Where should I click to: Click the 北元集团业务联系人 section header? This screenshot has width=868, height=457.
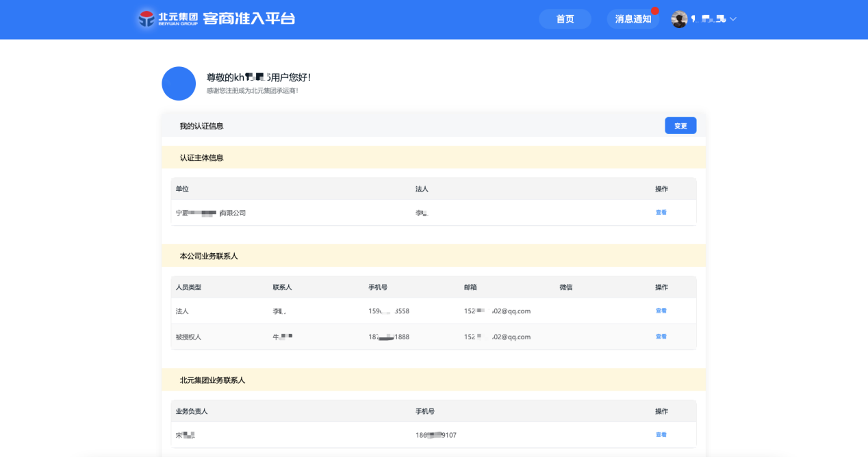click(212, 380)
